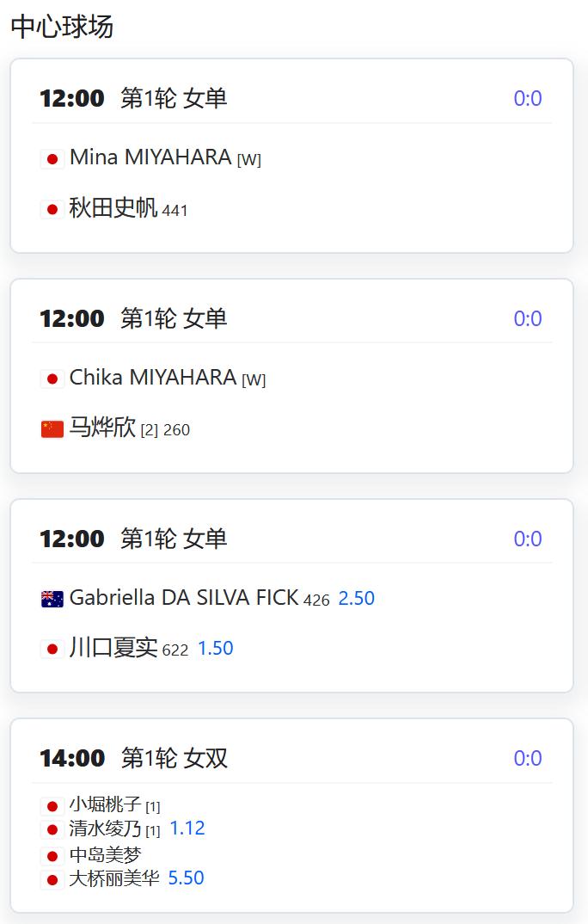Image resolution: width=588 pixels, height=924 pixels.
Task: Choose 1.12 odds for 小堀桃子/清水绫乃 pair
Action: point(187,828)
